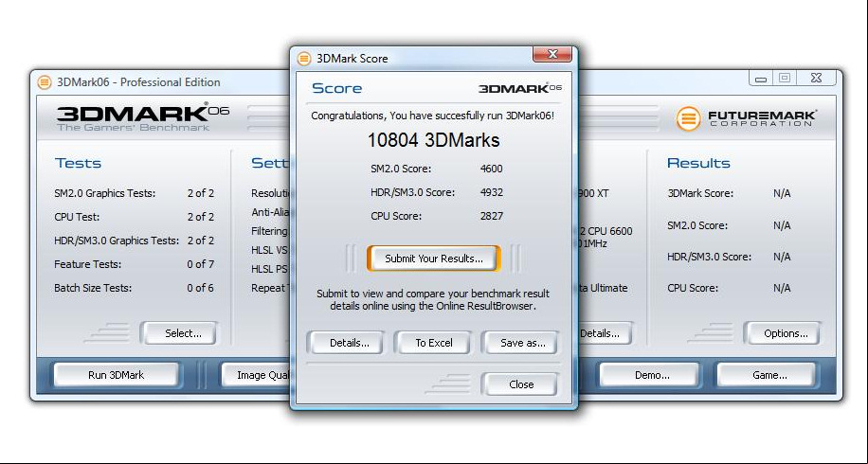
Task: Close the 3DMark Score dialog via red X
Action: coord(552,54)
